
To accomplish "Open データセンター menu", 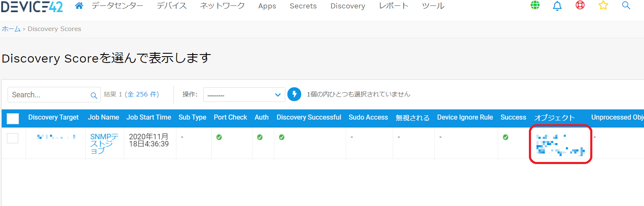I will point(117,6).
